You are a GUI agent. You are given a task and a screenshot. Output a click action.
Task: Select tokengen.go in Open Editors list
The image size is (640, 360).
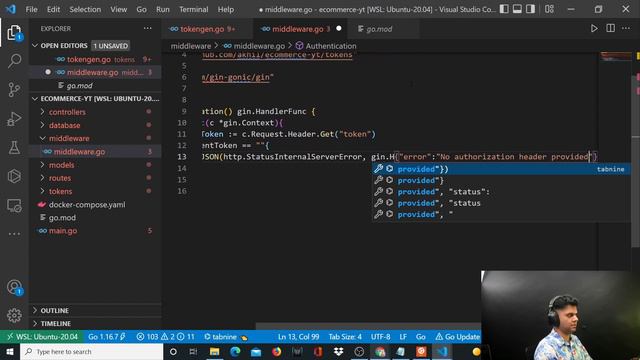(95, 59)
